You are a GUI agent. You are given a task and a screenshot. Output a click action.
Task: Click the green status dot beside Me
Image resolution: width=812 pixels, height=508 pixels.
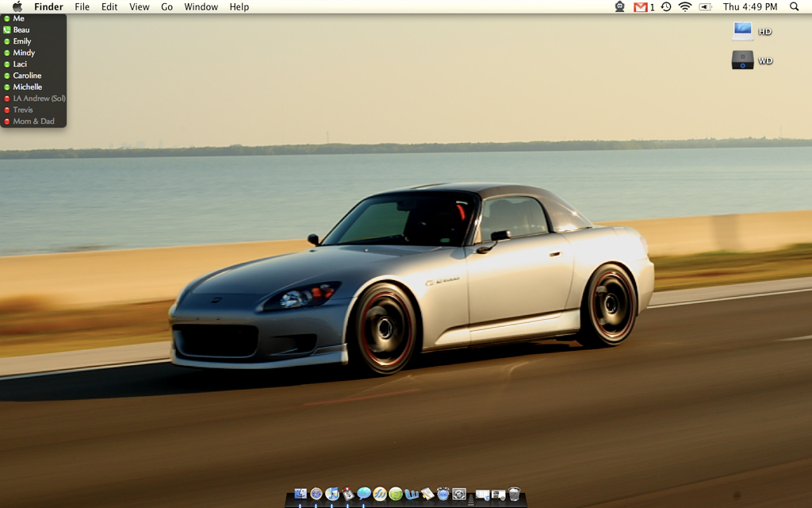[x=6, y=18]
